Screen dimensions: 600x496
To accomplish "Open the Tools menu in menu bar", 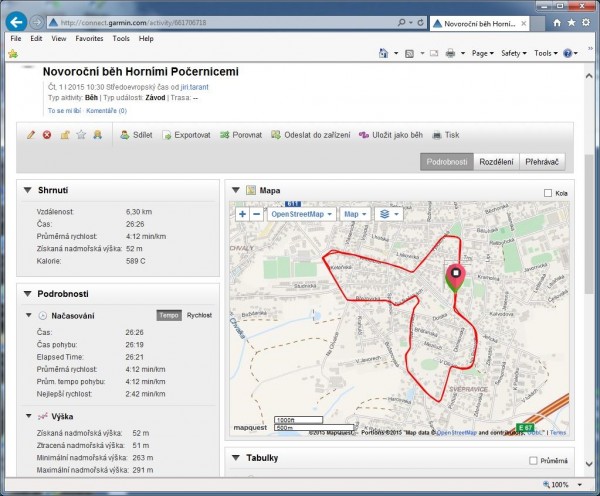I will (x=121, y=38).
